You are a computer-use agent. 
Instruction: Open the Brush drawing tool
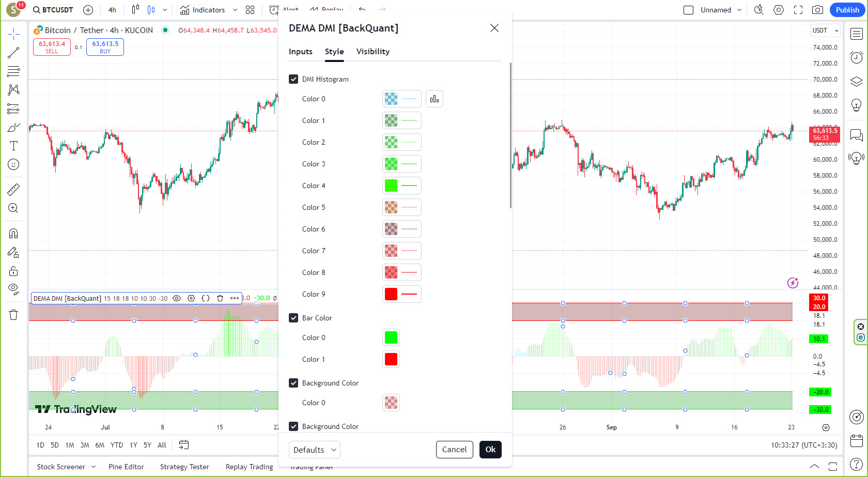13,127
